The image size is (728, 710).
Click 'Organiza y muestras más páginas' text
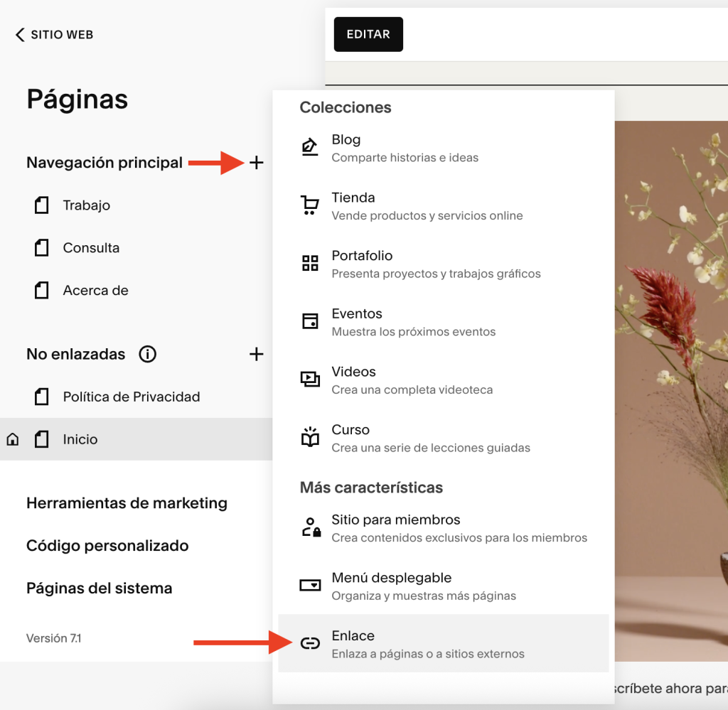click(x=424, y=596)
